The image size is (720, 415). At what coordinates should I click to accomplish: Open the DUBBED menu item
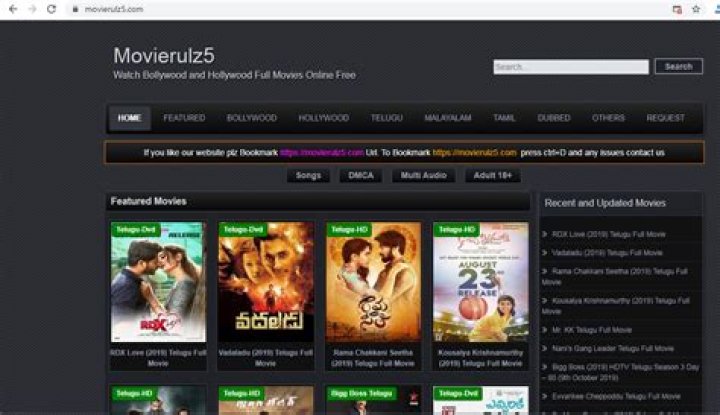(x=553, y=118)
